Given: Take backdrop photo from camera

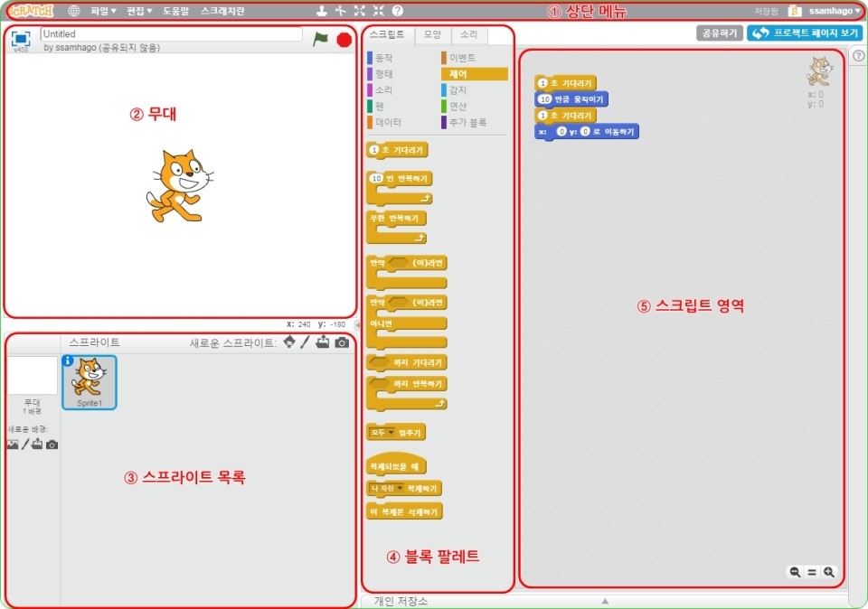Looking at the screenshot, I should pyautogui.click(x=52, y=445).
